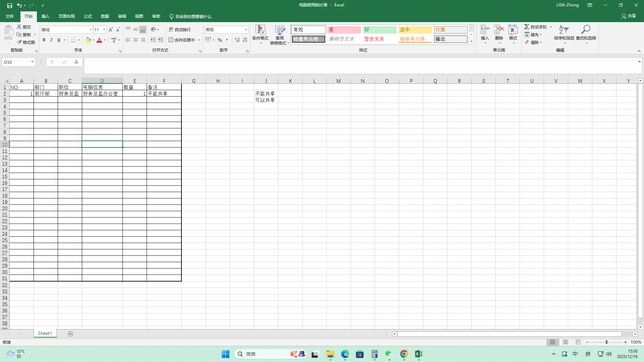Toggle Wrap Text (自动换行)
Viewport: 644px width, 362px height.
(x=180, y=30)
